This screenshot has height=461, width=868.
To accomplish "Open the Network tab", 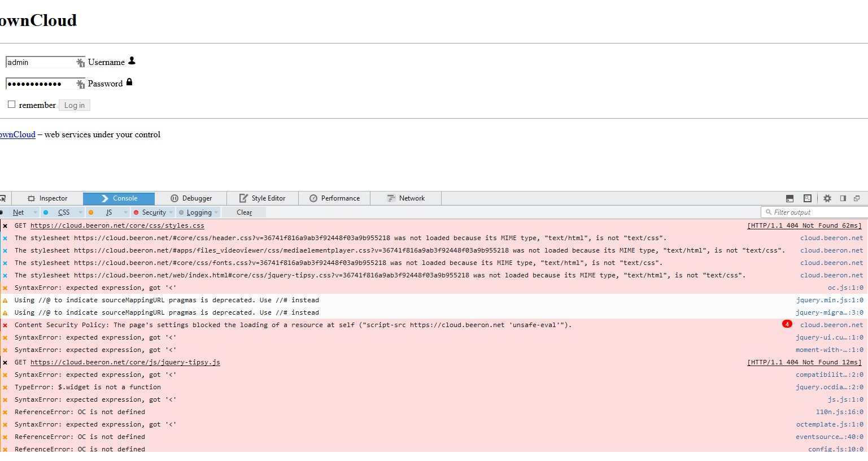I will 406,198.
